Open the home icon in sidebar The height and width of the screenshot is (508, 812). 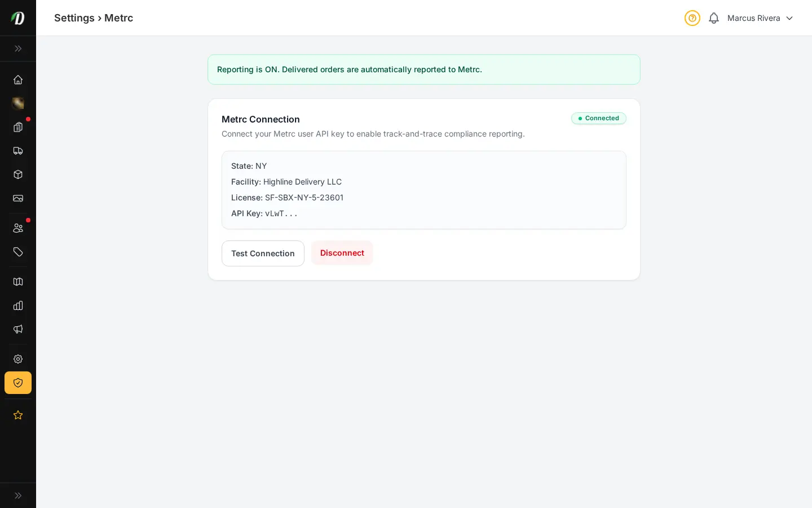tap(18, 80)
